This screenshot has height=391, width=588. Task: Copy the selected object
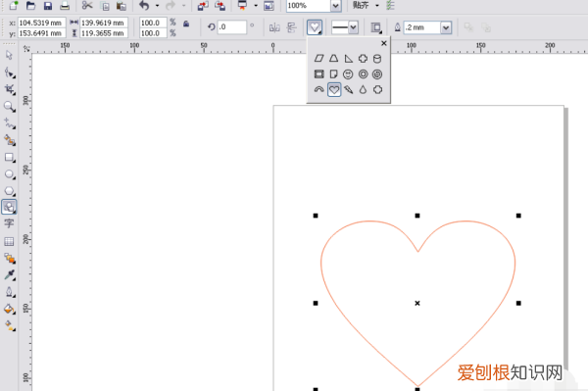point(106,6)
